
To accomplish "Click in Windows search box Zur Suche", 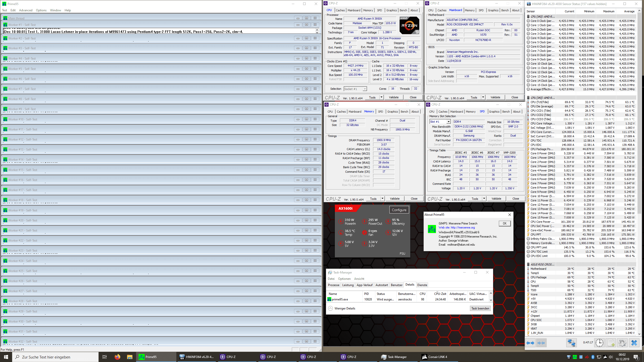I will click(x=55, y=357).
